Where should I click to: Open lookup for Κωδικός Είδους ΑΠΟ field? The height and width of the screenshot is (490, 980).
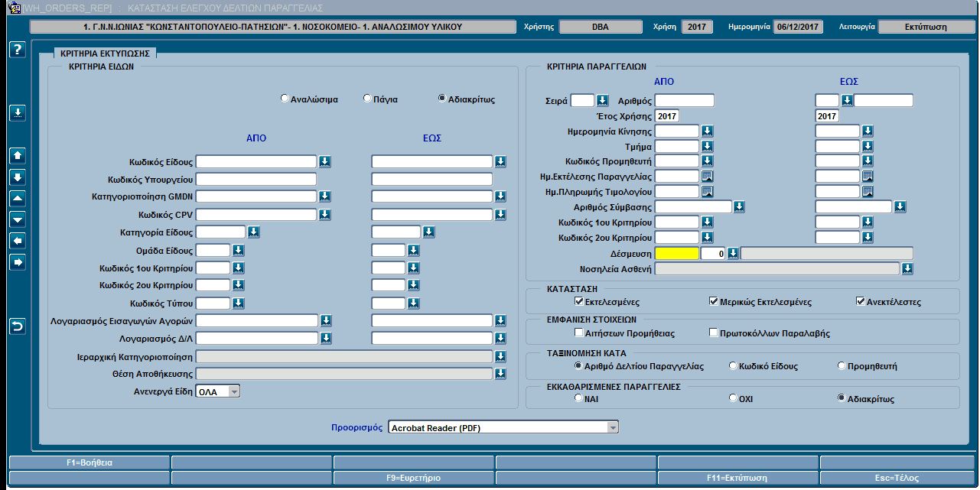coord(325,161)
